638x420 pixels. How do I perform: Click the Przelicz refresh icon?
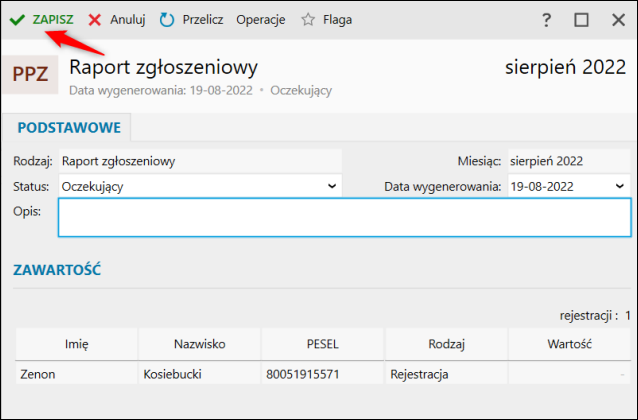point(167,19)
